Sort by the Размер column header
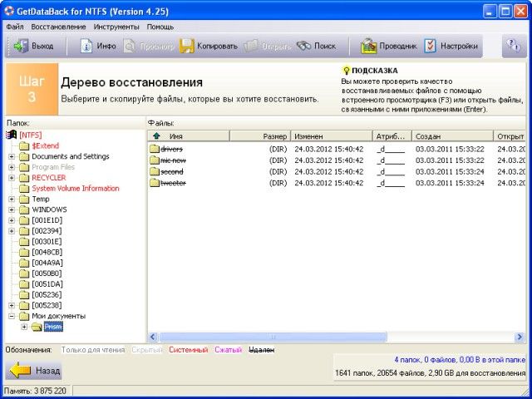This screenshot has width=532, height=399. [x=260, y=136]
